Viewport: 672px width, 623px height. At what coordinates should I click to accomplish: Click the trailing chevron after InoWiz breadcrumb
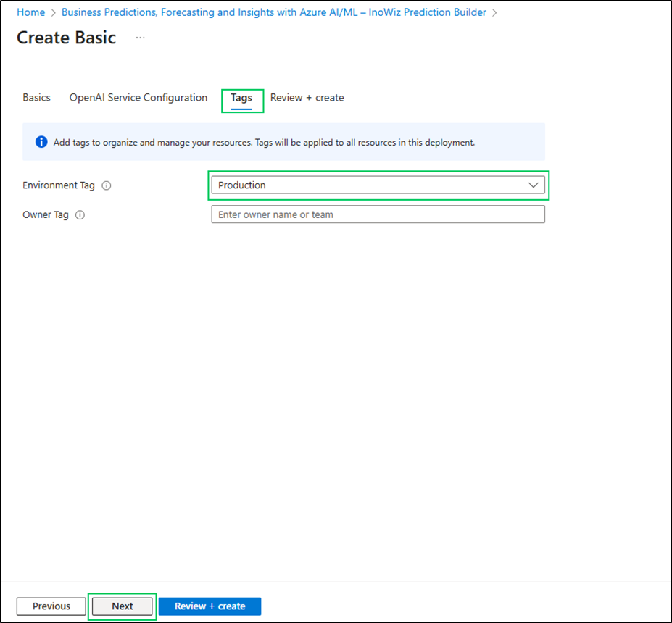tap(494, 13)
